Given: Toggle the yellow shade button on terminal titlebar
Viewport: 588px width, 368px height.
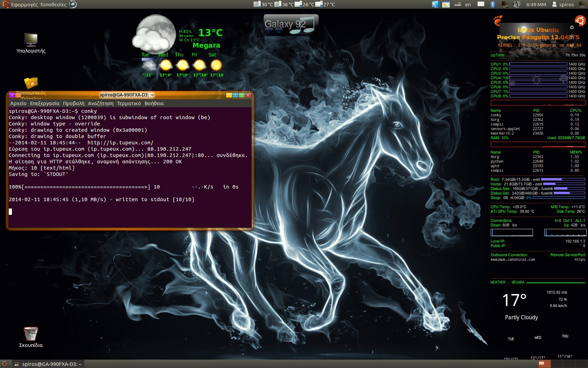Looking at the screenshot, I should (229, 95).
